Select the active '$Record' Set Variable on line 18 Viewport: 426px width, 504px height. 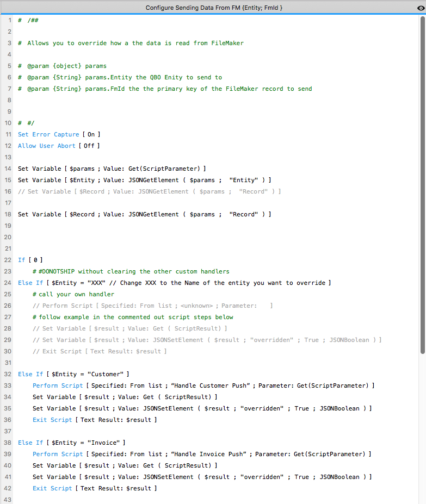(145, 214)
